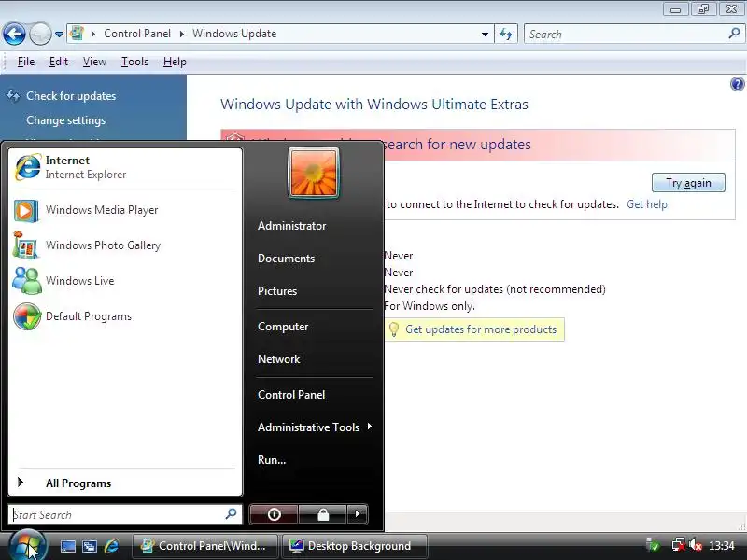Expand Administrative Tools submenu
The height and width of the screenshot is (560, 747).
(x=315, y=427)
